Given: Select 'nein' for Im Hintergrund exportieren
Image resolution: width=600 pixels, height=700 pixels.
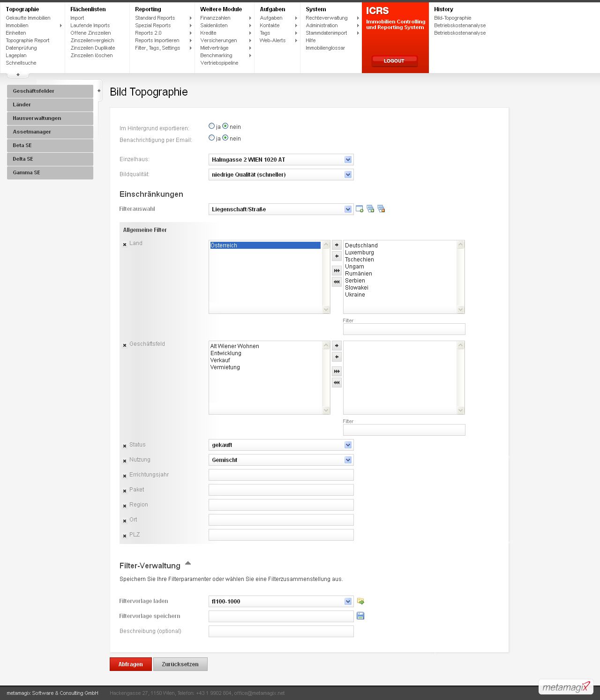Looking at the screenshot, I should (x=225, y=126).
